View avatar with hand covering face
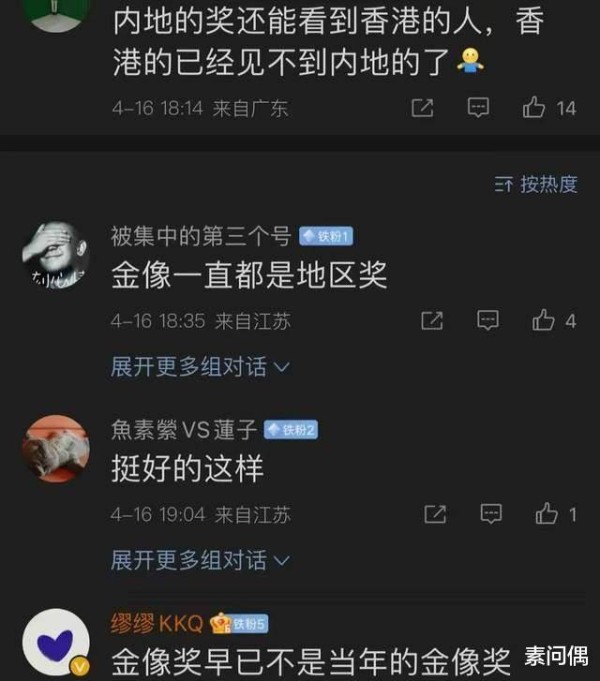Screen dimensions: 600x681 coord(56,255)
